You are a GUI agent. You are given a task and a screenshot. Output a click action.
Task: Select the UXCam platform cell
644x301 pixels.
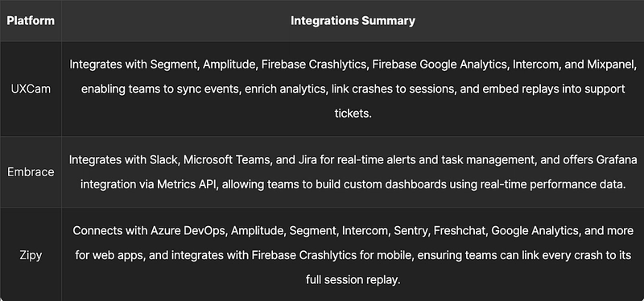(31, 89)
